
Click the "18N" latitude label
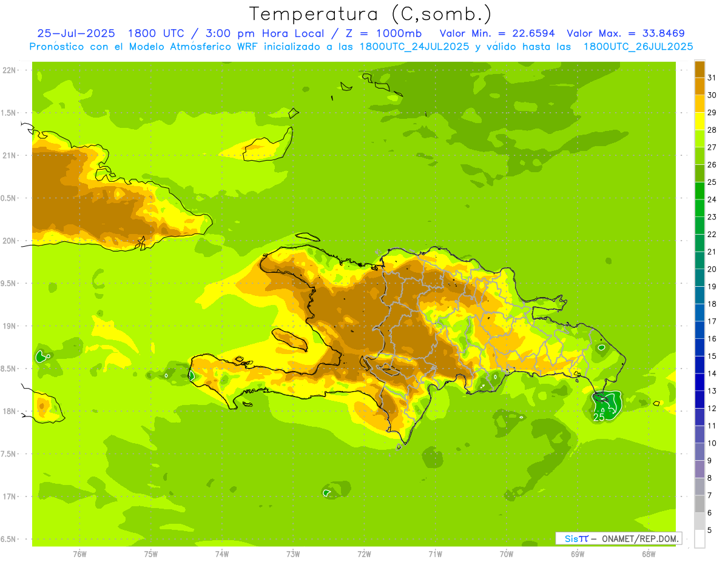(10, 411)
